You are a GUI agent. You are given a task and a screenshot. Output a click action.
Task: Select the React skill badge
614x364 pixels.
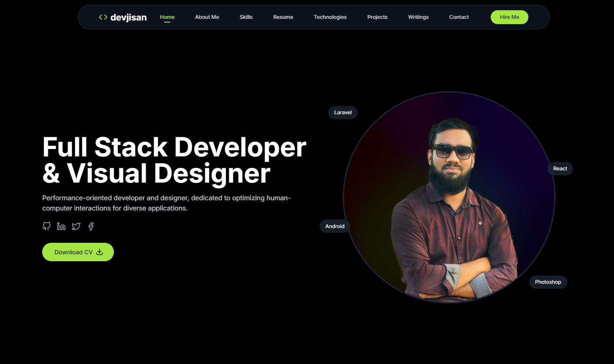[560, 168]
